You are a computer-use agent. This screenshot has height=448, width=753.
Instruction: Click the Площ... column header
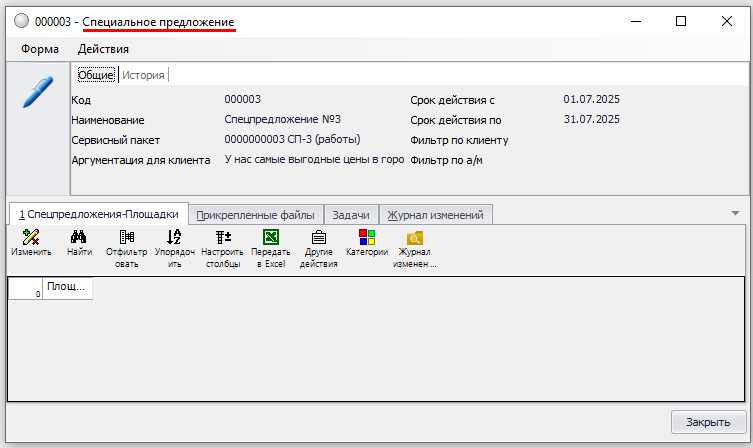point(67,288)
